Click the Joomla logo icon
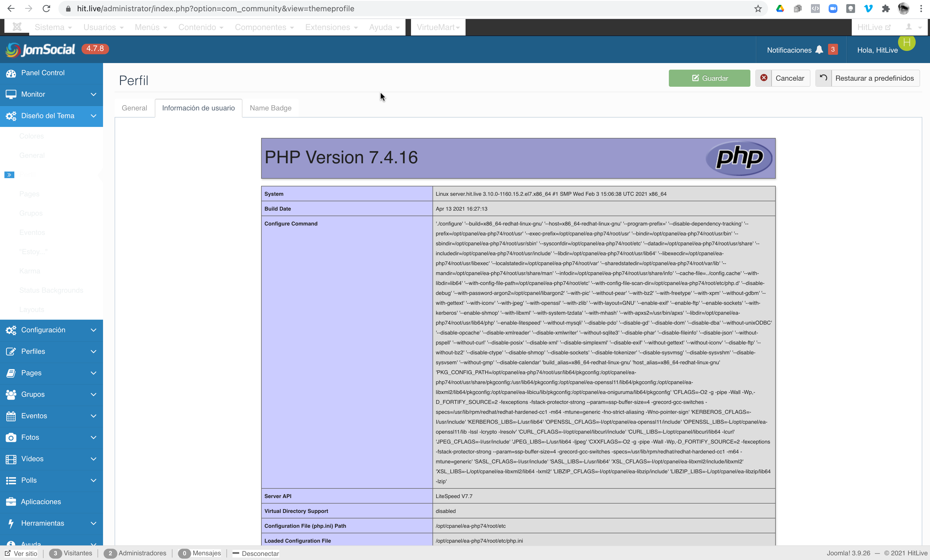Viewport: 930px width, 560px height. [17, 27]
